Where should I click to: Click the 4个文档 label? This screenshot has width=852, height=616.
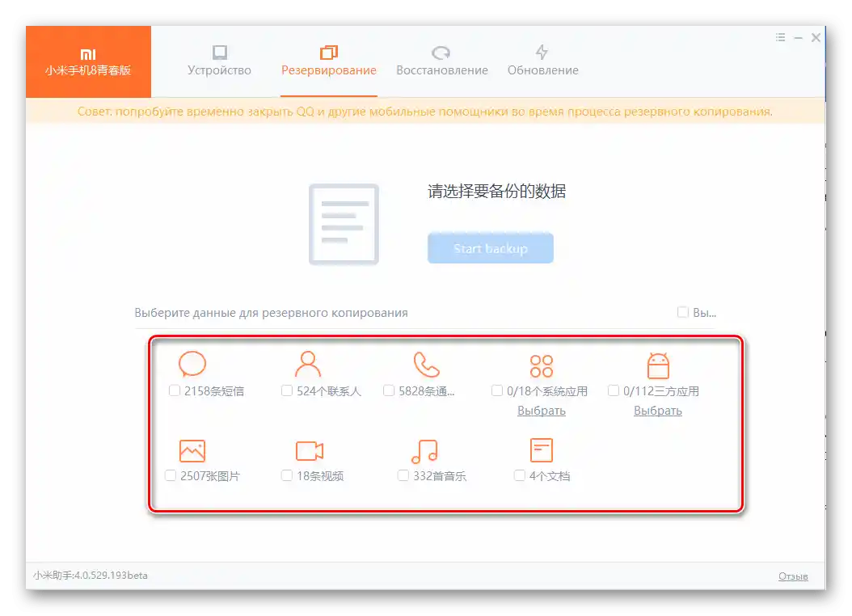550,476
